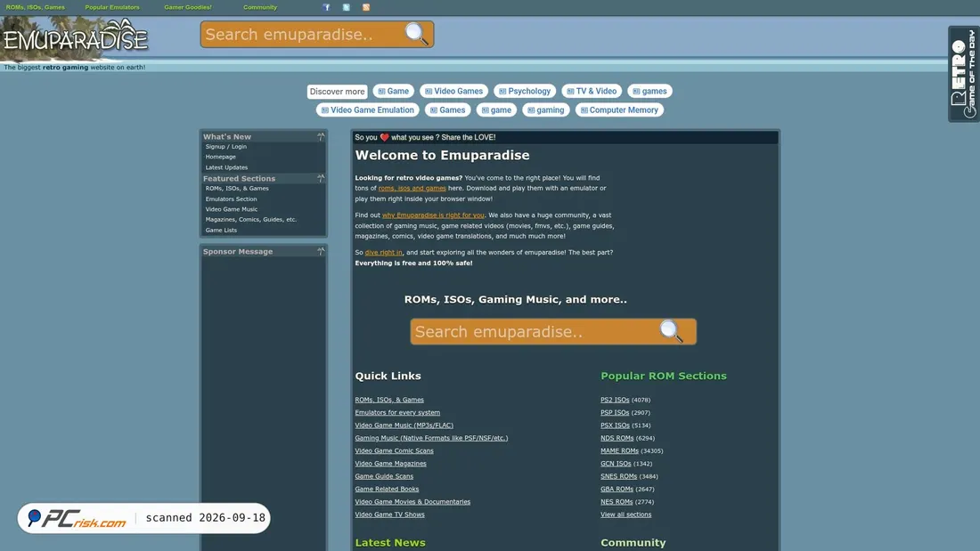The image size is (980, 551).
Task: Collapse the Sponsor Message panel
Action: [x=321, y=251]
